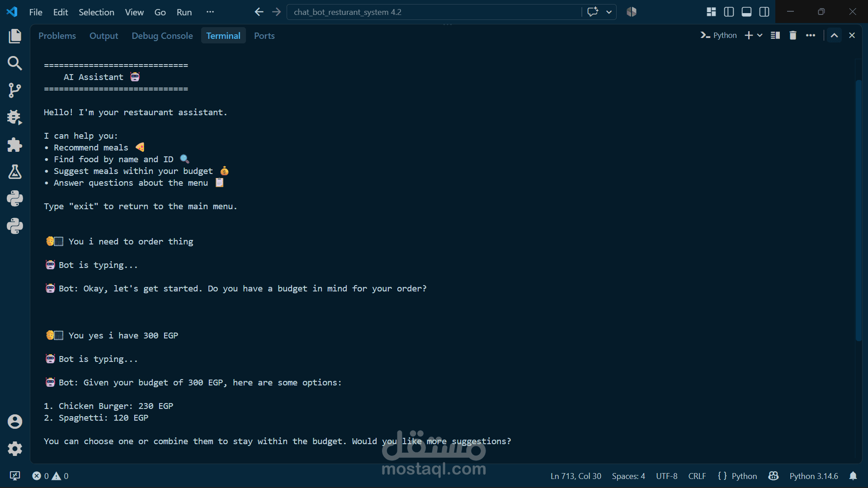
Task: Expand the overflow menu ellipsis
Action: (x=210, y=12)
